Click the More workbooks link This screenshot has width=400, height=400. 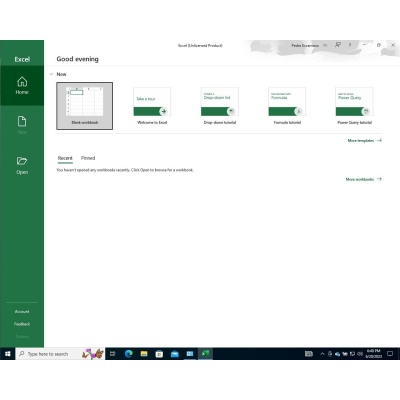click(364, 179)
